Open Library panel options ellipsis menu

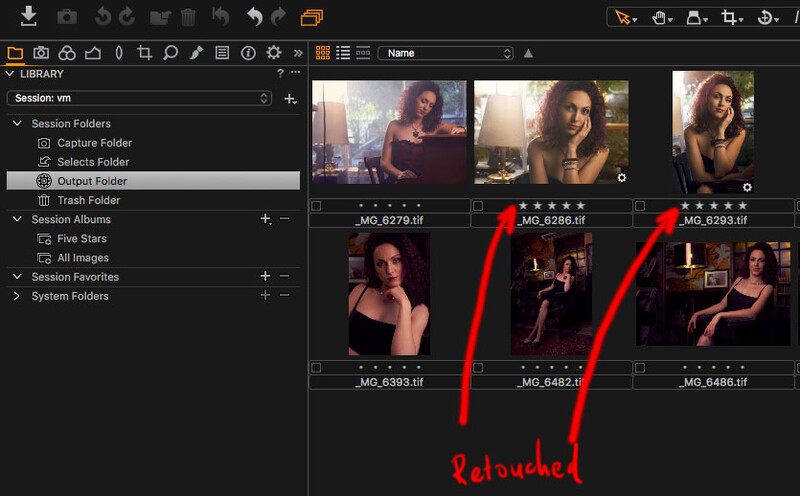coord(295,72)
